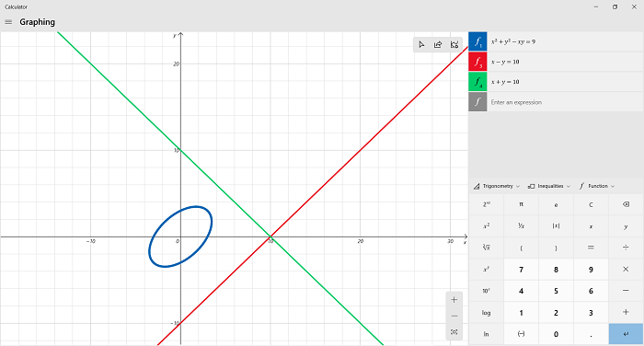
Task: Click number 0 on keypad
Action: [x=556, y=334]
